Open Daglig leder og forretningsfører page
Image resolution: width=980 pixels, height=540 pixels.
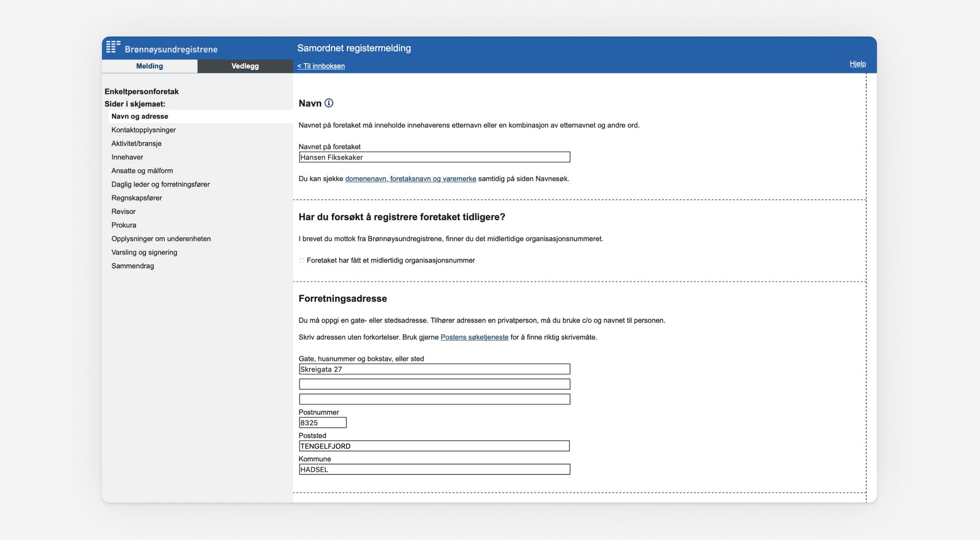(160, 184)
